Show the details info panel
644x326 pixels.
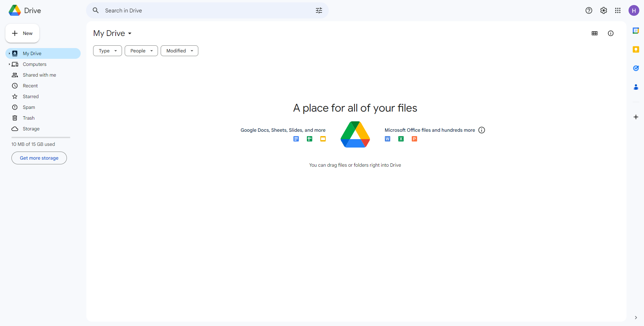click(611, 33)
